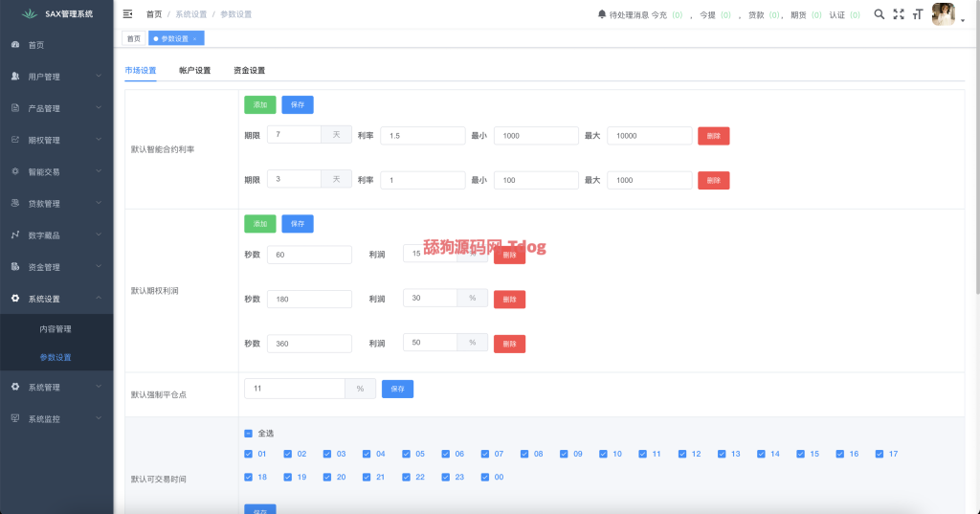Toggle the 全选 select-all checkbox
Viewport: 980px width, 514px height.
(249, 434)
